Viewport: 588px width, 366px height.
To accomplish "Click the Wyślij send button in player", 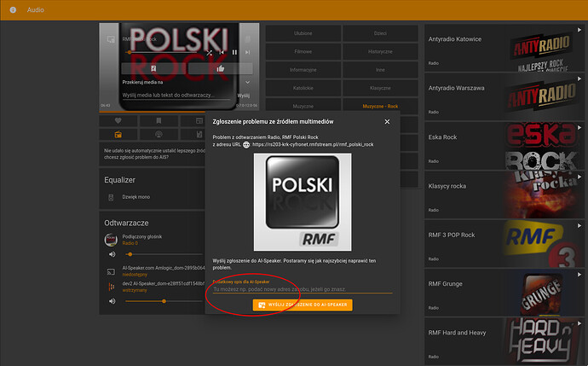I will 244,96.
